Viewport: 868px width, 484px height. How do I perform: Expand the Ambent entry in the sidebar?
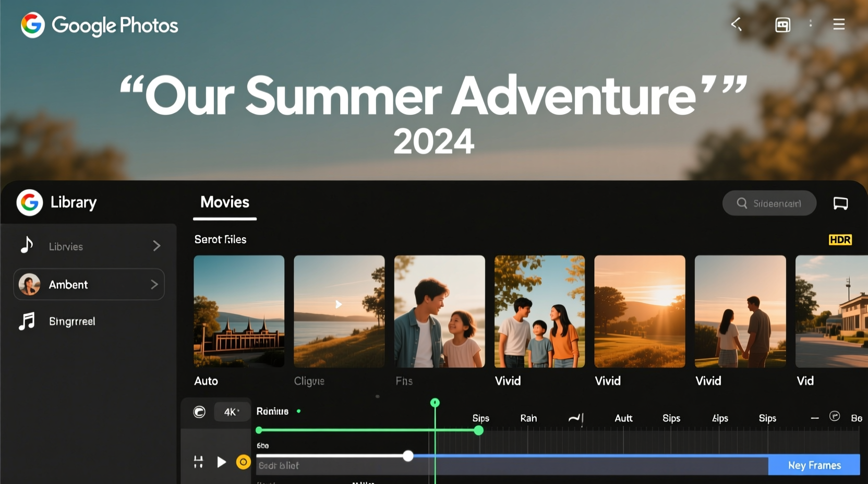154,284
